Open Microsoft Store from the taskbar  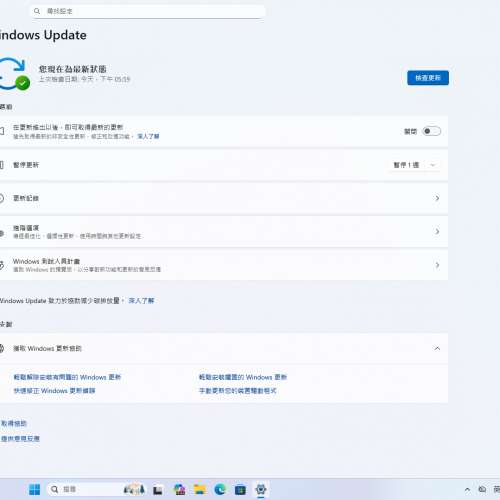click(240, 490)
